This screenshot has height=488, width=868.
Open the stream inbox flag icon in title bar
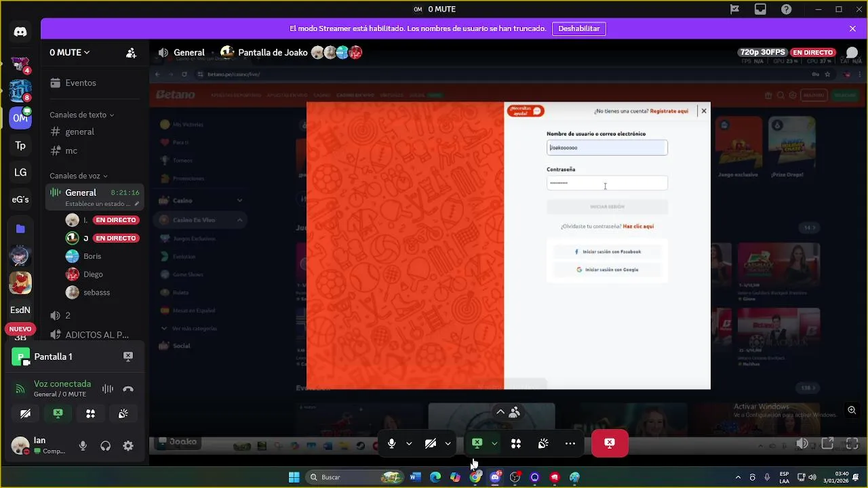734,9
